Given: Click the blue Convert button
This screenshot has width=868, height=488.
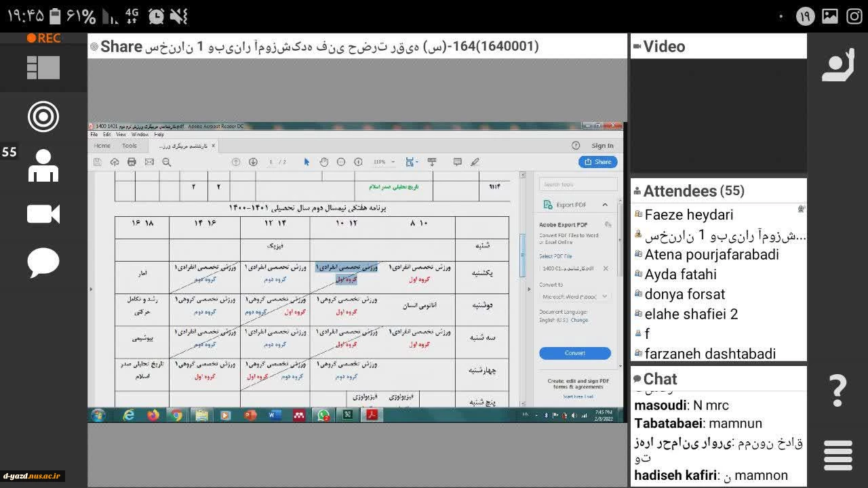Looking at the screenshot, I should pyautogui.click(x=574, y=353).
